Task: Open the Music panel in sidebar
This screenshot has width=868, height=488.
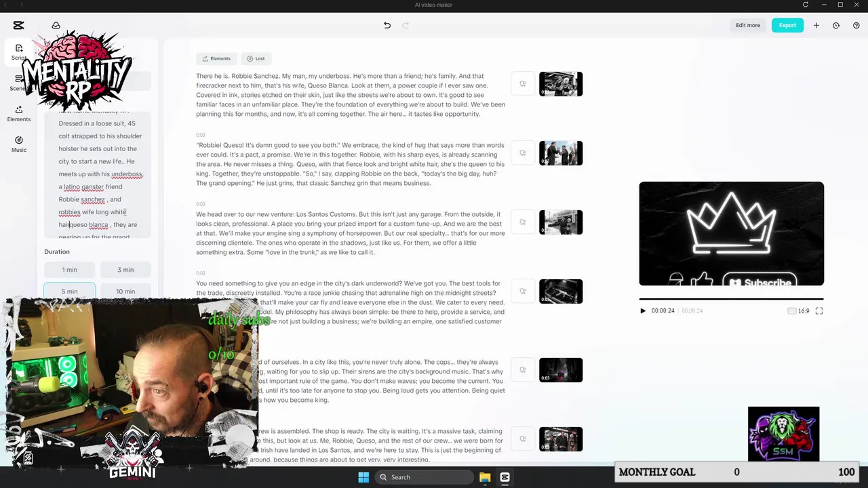Action: click(x=18, y=144)
